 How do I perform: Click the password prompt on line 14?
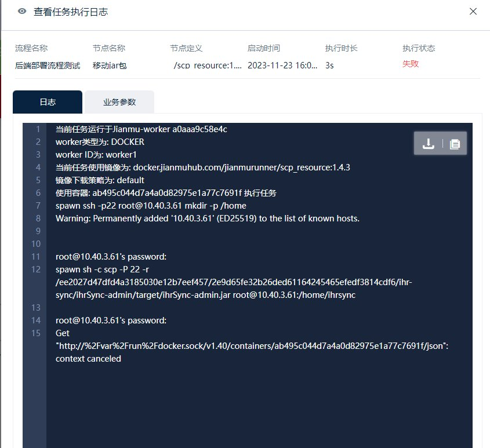[111, 320]
